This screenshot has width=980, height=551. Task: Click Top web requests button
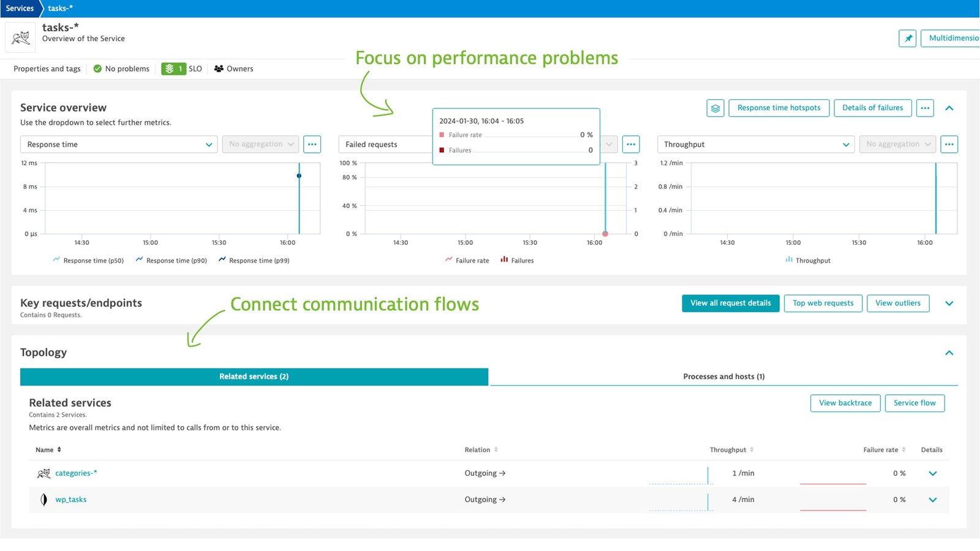pyautogui.click(x=823, y=304)
